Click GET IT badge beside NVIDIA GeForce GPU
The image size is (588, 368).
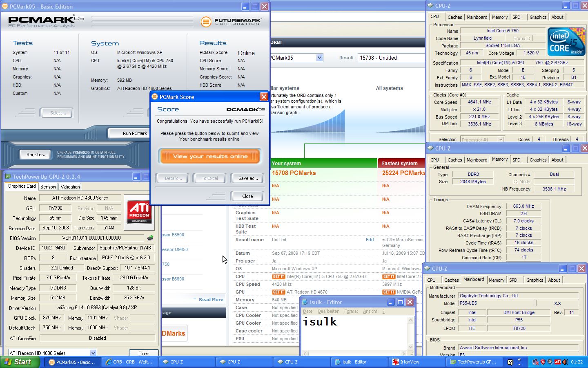[x=389, y=292]
